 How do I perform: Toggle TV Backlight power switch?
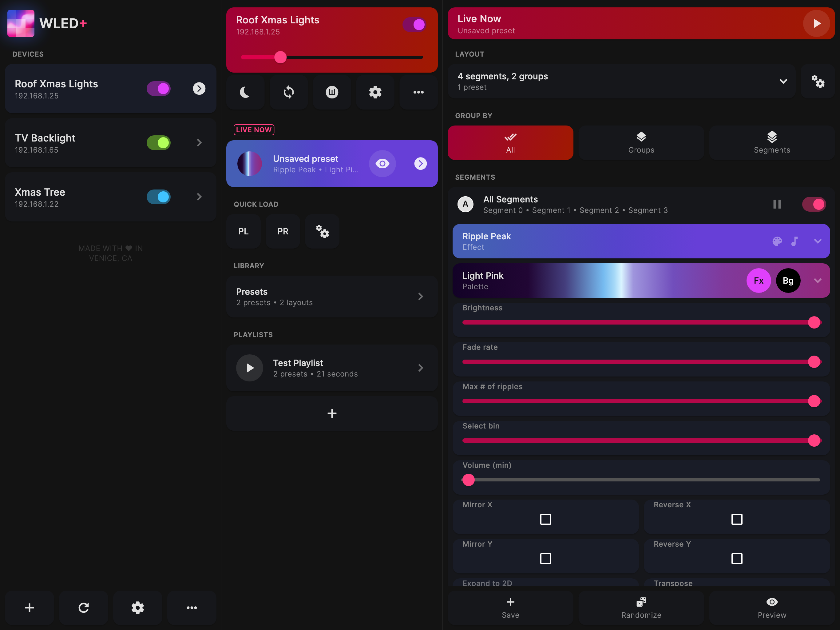pos(159,143)
